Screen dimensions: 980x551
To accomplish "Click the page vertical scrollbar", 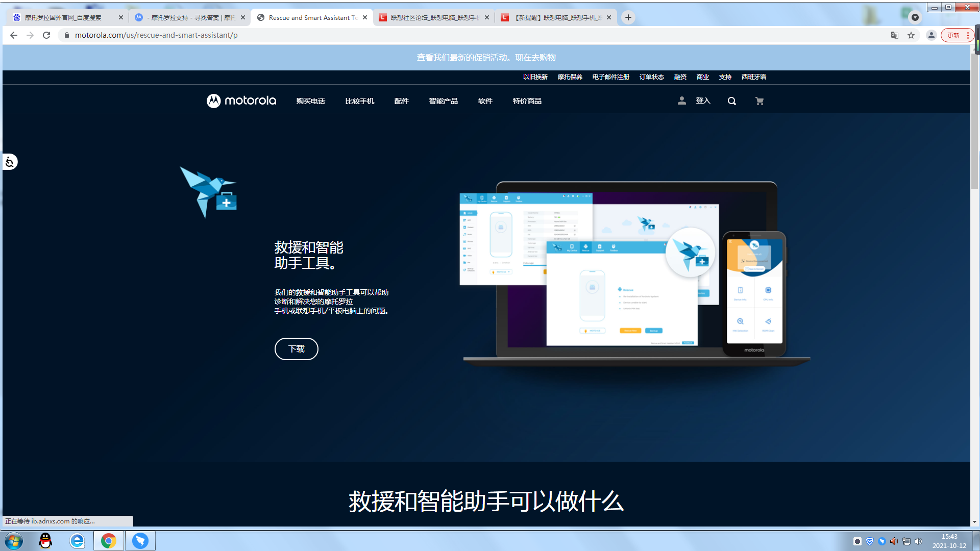I will (974, 122).
